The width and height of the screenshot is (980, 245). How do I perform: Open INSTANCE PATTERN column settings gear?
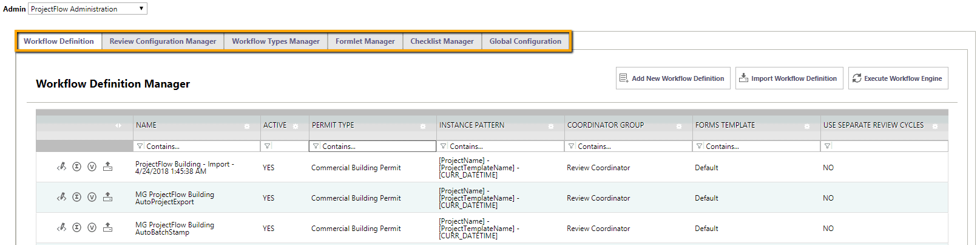coord(551,126)
